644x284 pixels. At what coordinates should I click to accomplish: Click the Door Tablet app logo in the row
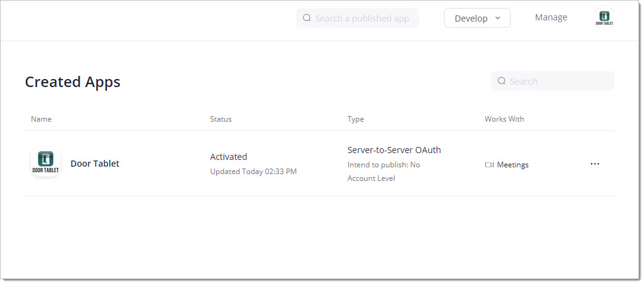point(46,163)
